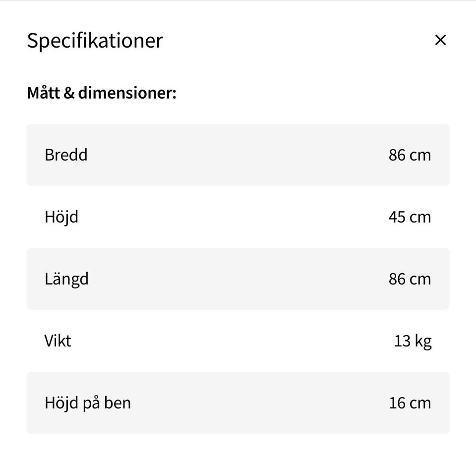Click the Specifikationer title
476x459 pixels.
tap(95, 41)
